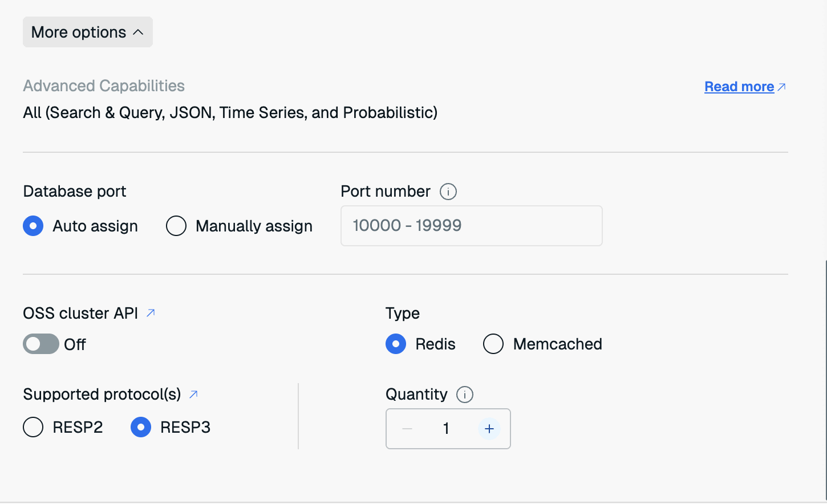827x504 pixels.
Task: Select the RESP3 protocol
Action: (x=141, y=427)
